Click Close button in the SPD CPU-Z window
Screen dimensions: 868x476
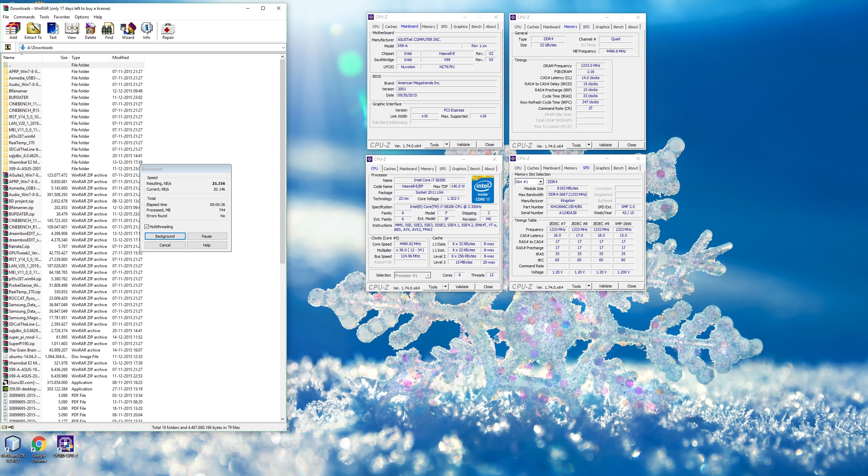(631, 286)
